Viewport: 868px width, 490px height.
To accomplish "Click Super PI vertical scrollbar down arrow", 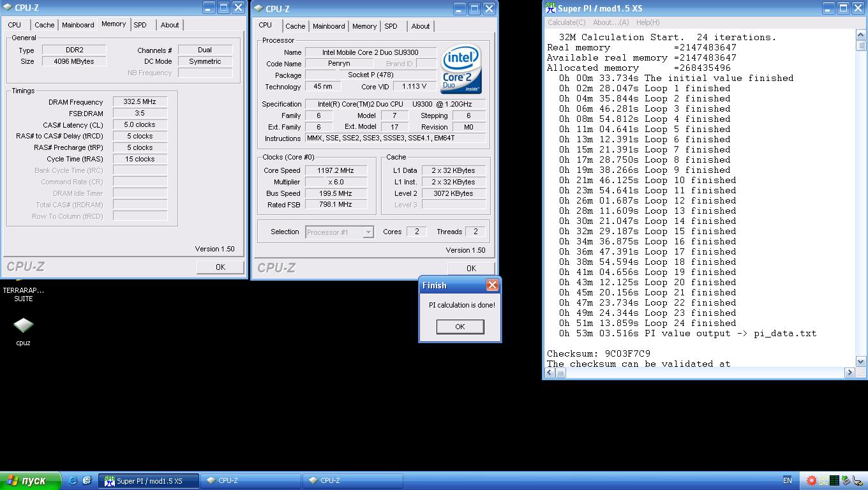I will [861, 361].
